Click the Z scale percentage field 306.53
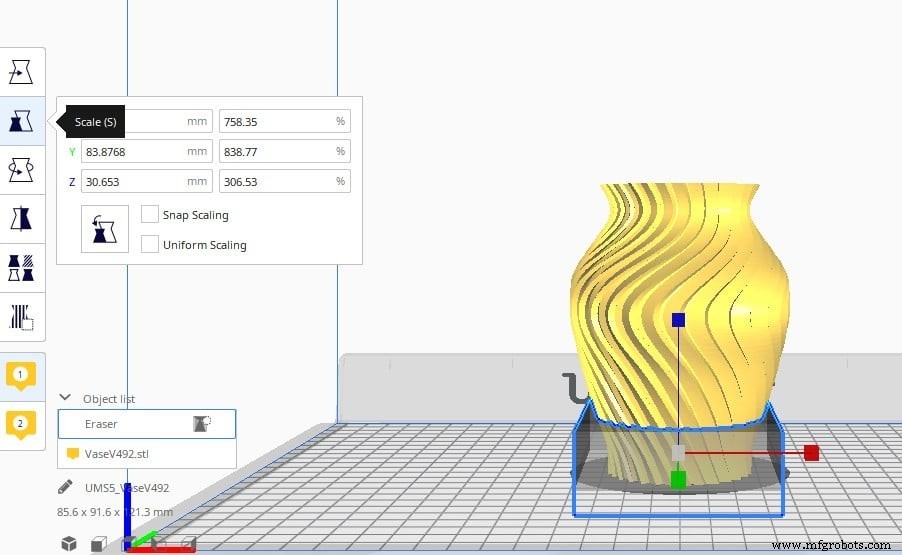902x555 pixels. click(x=285, y=181)
